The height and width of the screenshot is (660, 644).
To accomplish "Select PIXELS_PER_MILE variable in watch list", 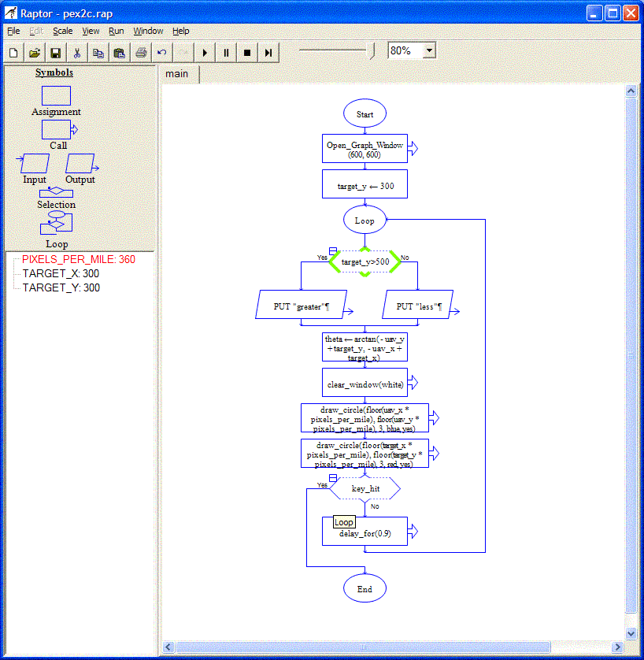I will click(79, 259).
